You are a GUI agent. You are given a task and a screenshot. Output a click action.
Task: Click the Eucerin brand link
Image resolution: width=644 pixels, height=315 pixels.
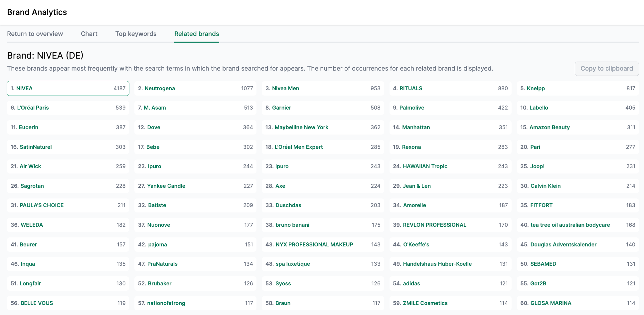[29, 127]
